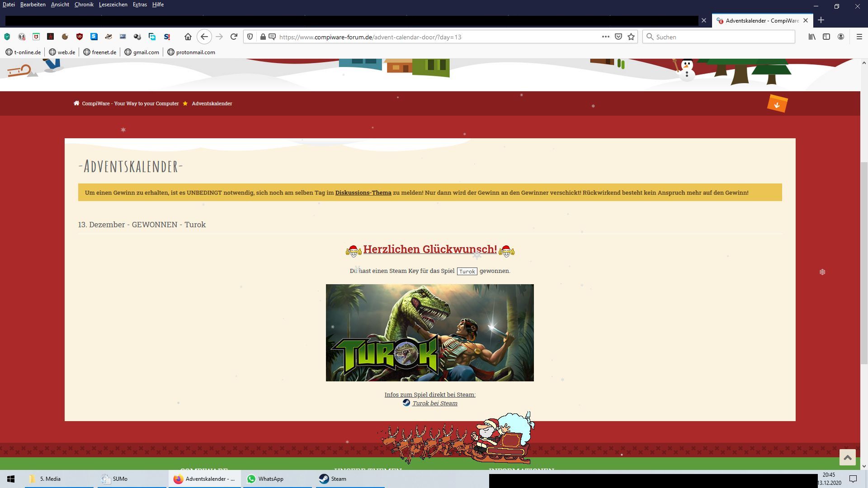Click the red 'S!' extension icon
This screenshot has height=488, width=868.
pos(167,37)
